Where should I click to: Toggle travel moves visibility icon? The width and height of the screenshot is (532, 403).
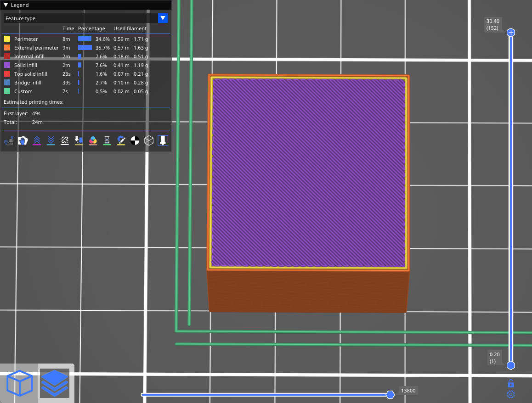(x=9, y=141)
